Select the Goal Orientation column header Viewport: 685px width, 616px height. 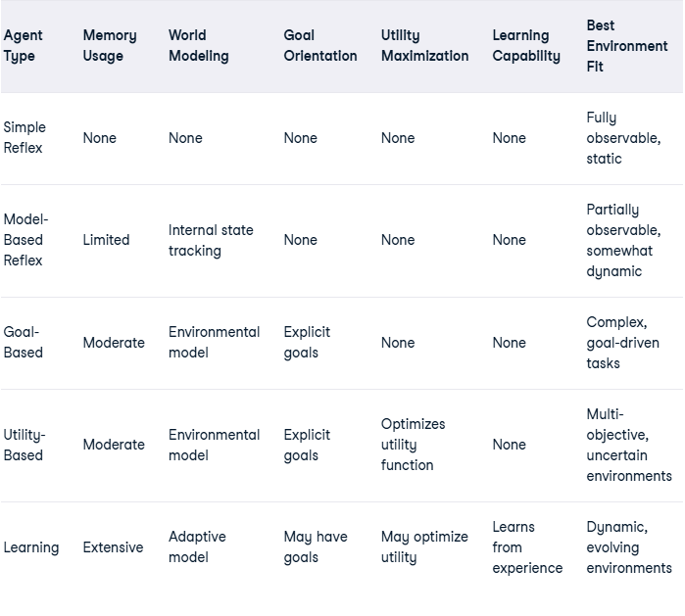pyautogui.click(x=320, y=46)
